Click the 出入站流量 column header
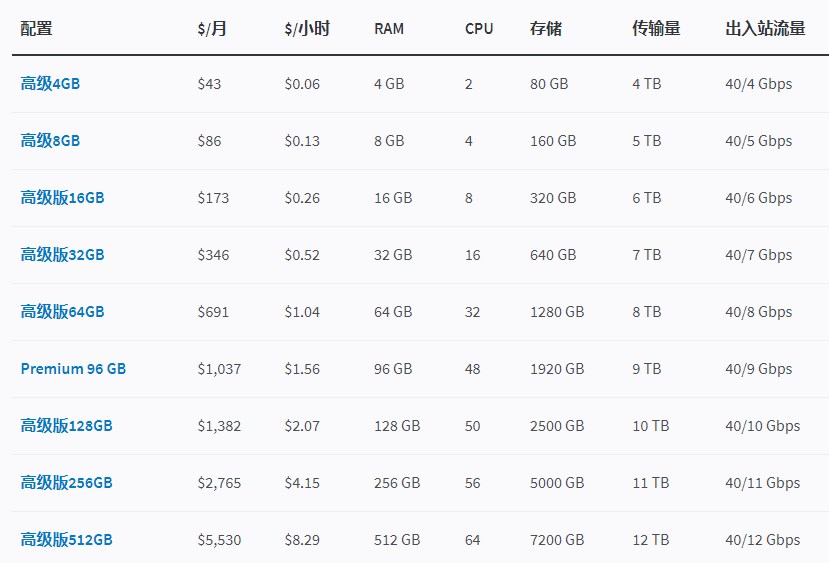The image size is (829, 563). click(x=765, y=28)
